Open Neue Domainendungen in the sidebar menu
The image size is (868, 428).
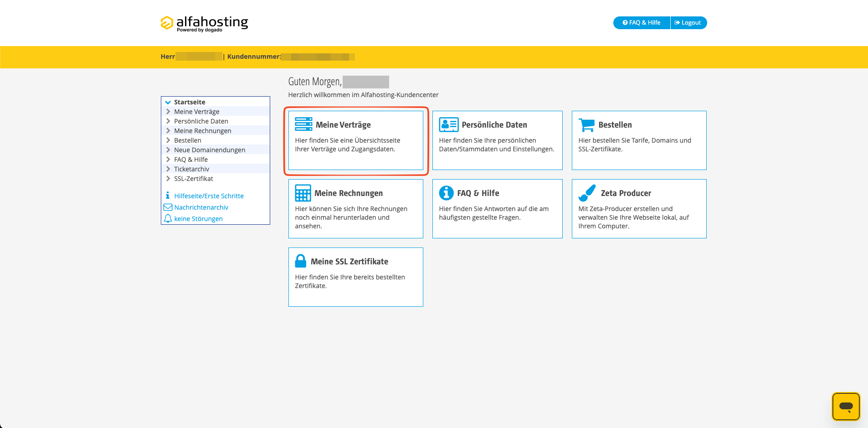pyautogui.click(x=210, y=150)
